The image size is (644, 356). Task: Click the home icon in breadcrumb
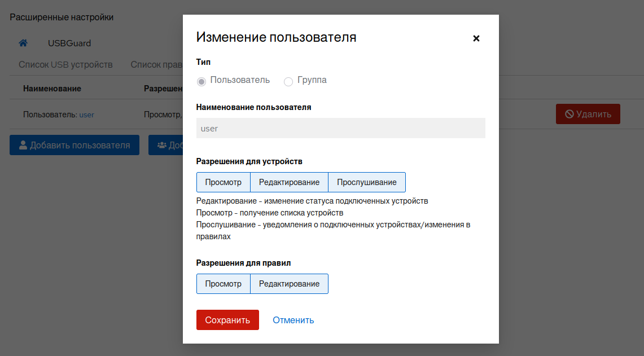point(23,43)
